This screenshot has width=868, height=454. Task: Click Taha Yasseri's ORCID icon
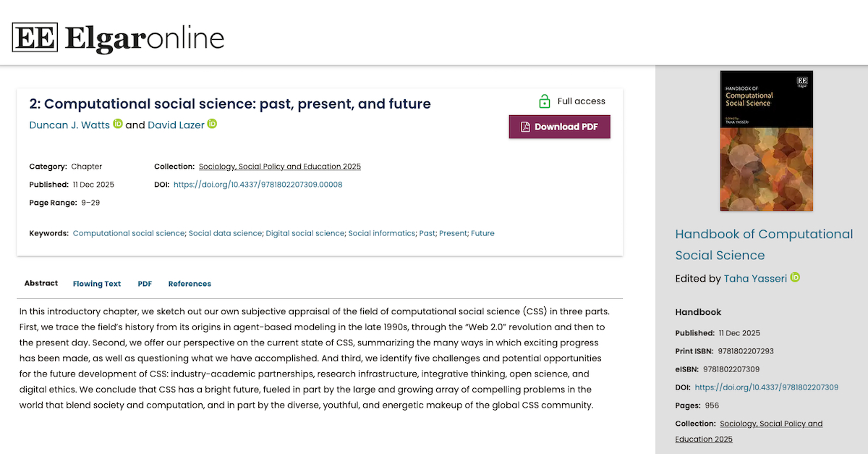795,277
